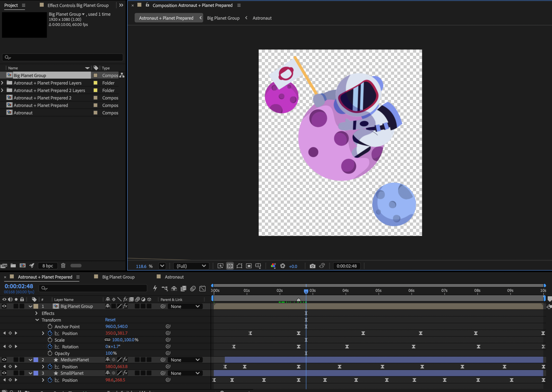Click exposure value +0.0

tap(293, 266)
